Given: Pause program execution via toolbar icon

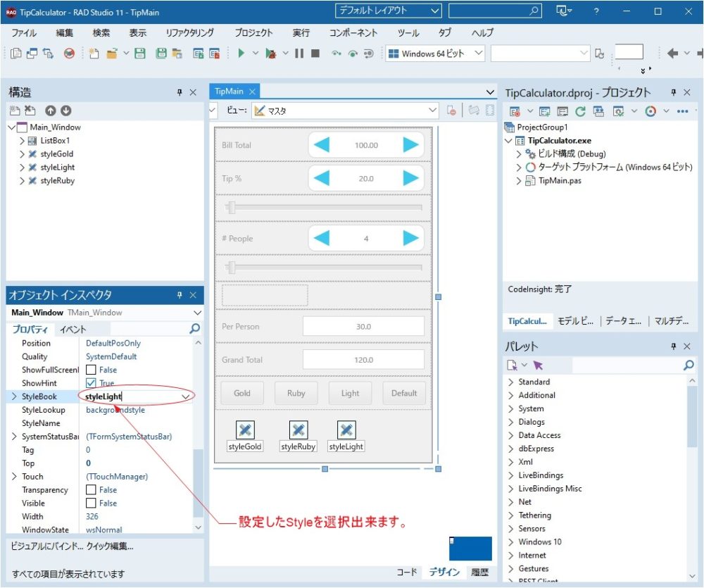Looking at the screenshot, I should click(x=301, y=53).
